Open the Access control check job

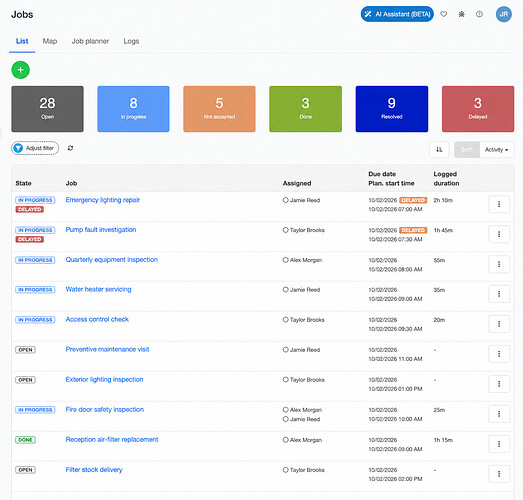pos(97,319)
